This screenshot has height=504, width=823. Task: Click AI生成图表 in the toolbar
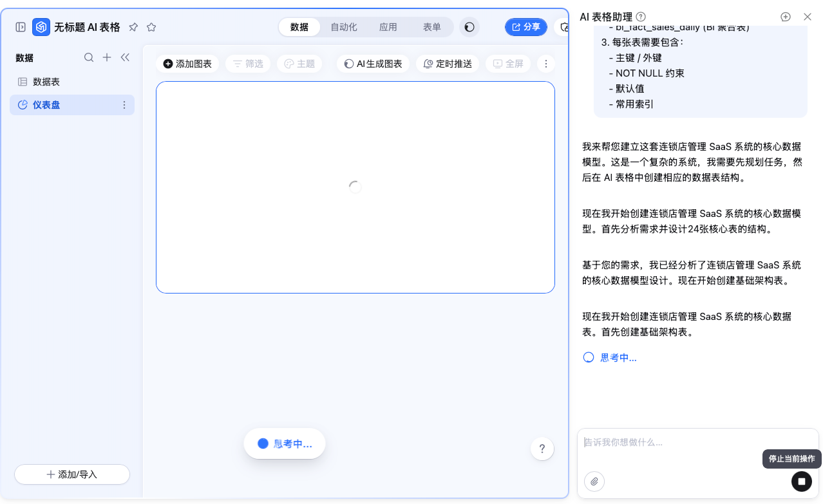pos(373,64)
